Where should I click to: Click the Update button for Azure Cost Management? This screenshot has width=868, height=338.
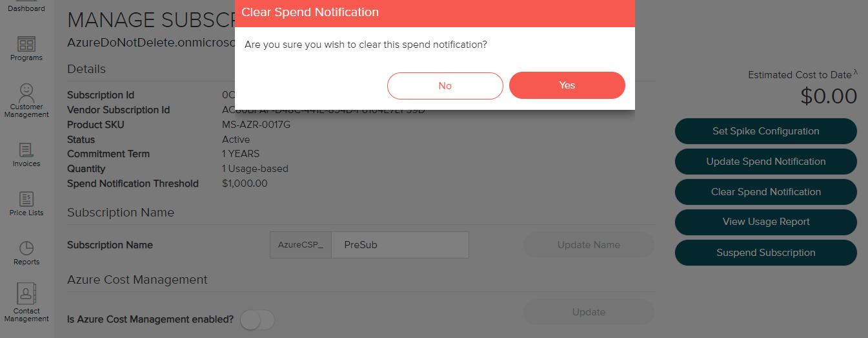click(588, 312)
